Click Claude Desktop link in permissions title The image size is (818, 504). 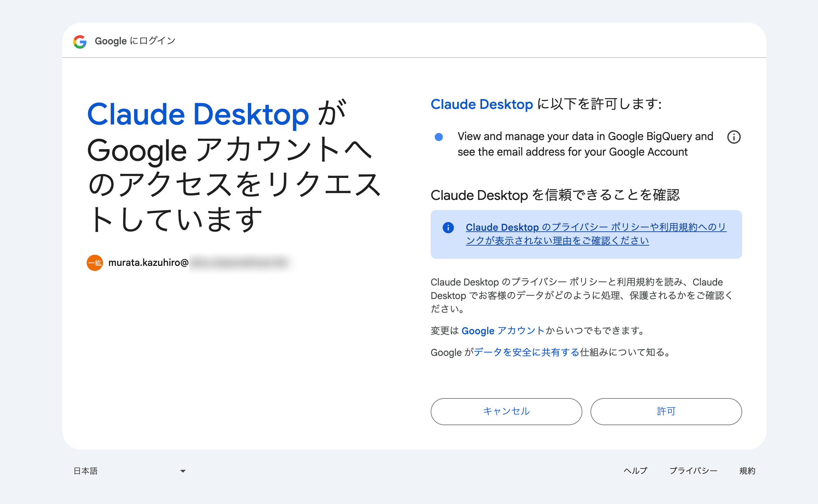(481, 104)
